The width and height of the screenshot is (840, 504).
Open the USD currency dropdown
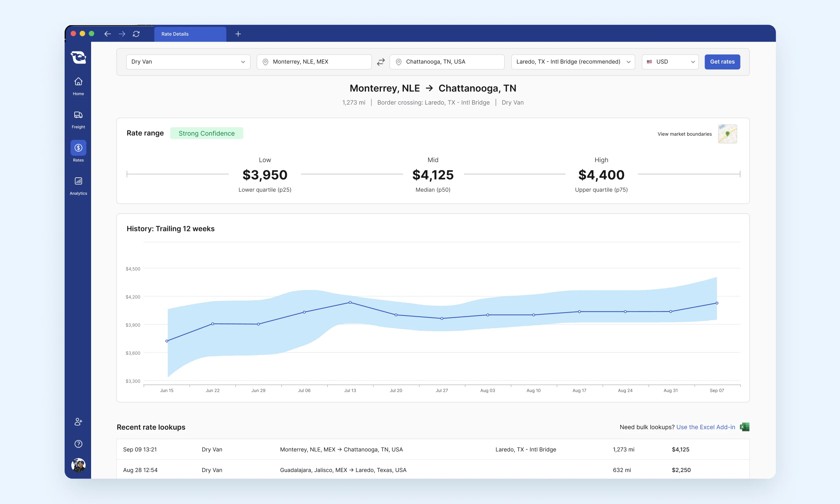point(670,62)
